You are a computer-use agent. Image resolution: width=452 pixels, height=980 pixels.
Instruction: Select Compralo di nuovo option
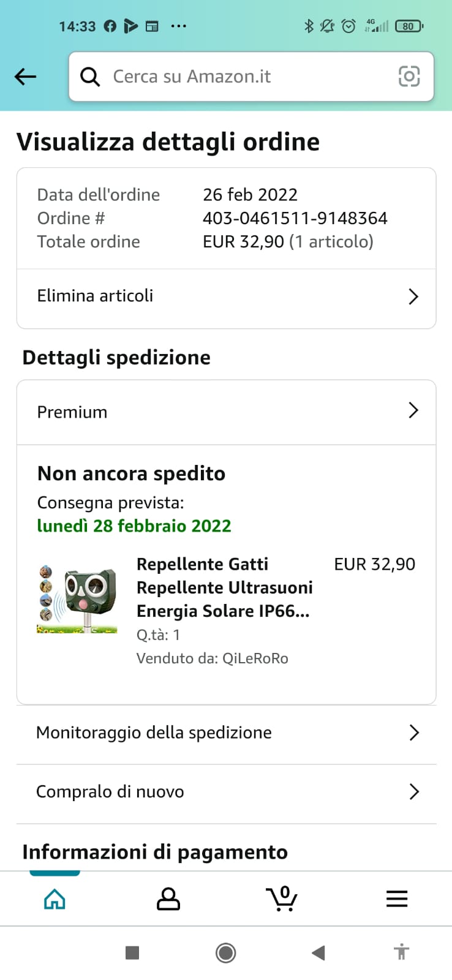pos(110,791)
